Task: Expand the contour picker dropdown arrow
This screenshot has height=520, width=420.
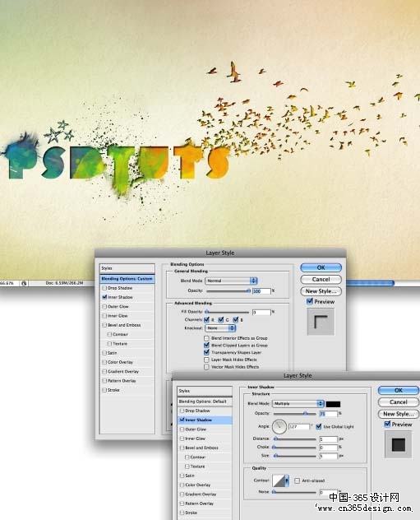Action: coord(287,481)
